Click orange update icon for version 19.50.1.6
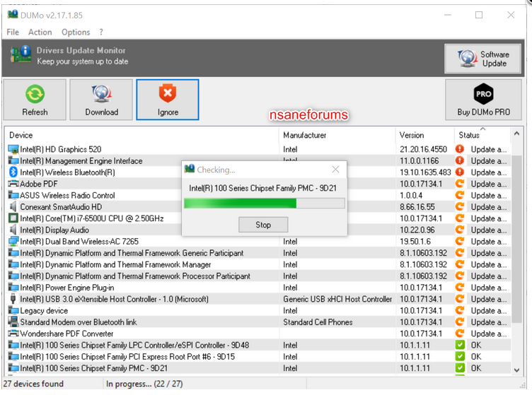The width and height of the screenshot is (532, 395). [x=460, y=241]
